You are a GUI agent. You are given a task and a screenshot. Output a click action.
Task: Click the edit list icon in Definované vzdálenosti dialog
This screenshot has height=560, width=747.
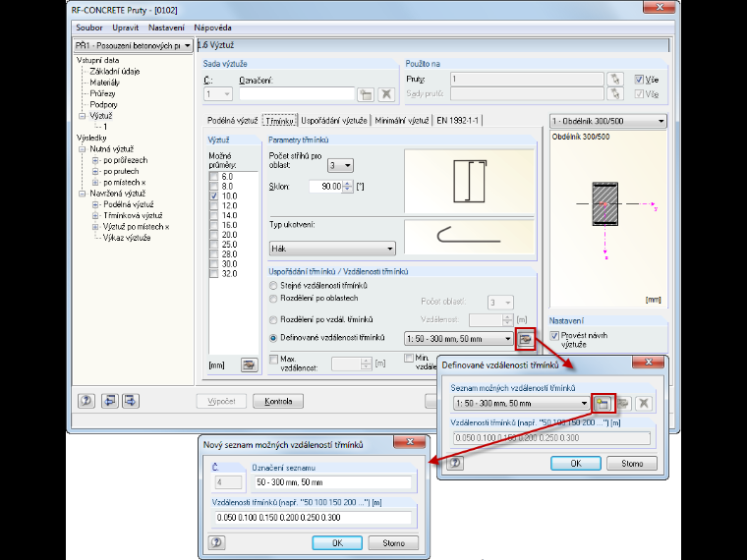click(x=623, y=404)
